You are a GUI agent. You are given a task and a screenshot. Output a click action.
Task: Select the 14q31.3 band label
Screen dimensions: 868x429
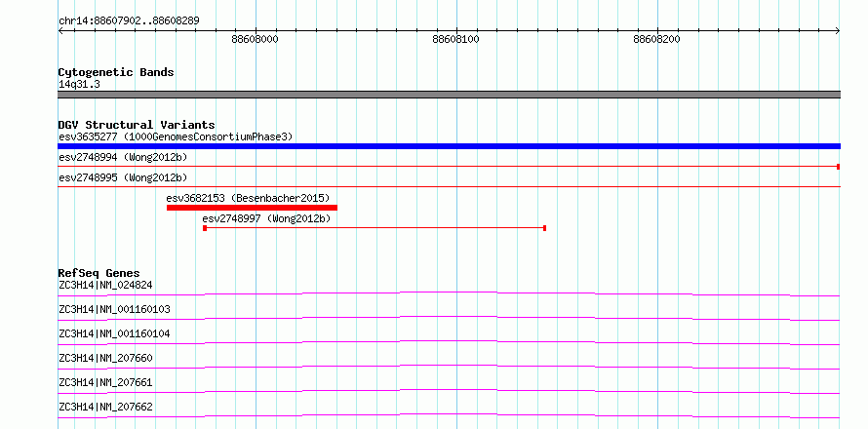79,85
